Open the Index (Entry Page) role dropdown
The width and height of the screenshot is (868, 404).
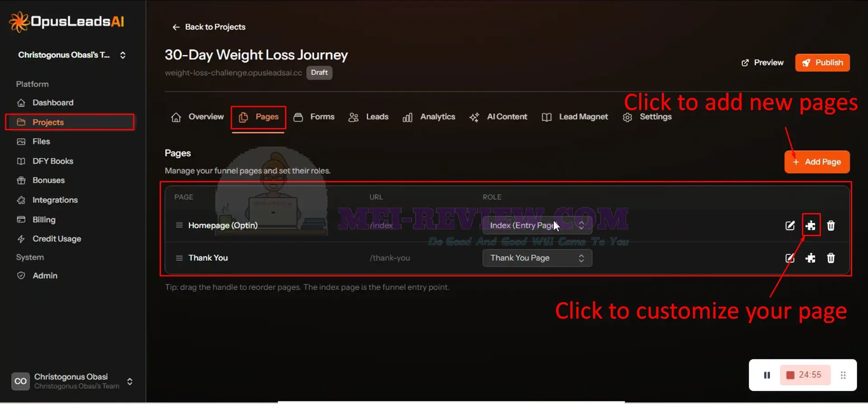tap(537, 225)
